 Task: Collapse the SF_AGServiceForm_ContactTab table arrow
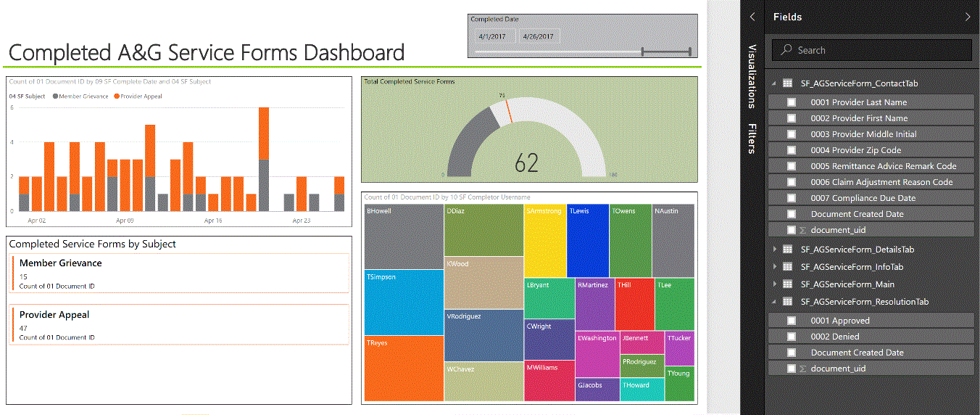pos(774,83)
